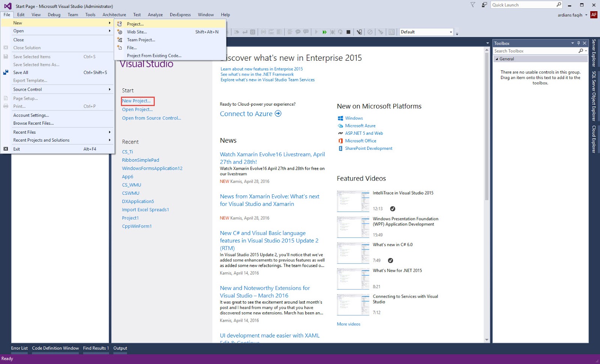Open the Architecture menu
600x364 pixels.
[114, 15]
